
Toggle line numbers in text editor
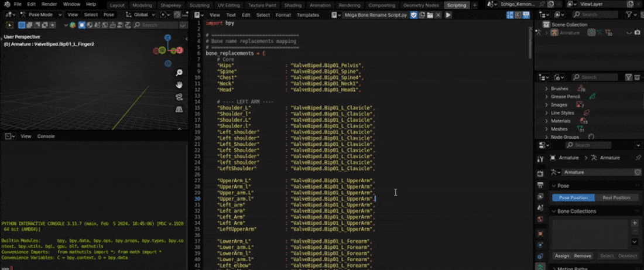510,15
